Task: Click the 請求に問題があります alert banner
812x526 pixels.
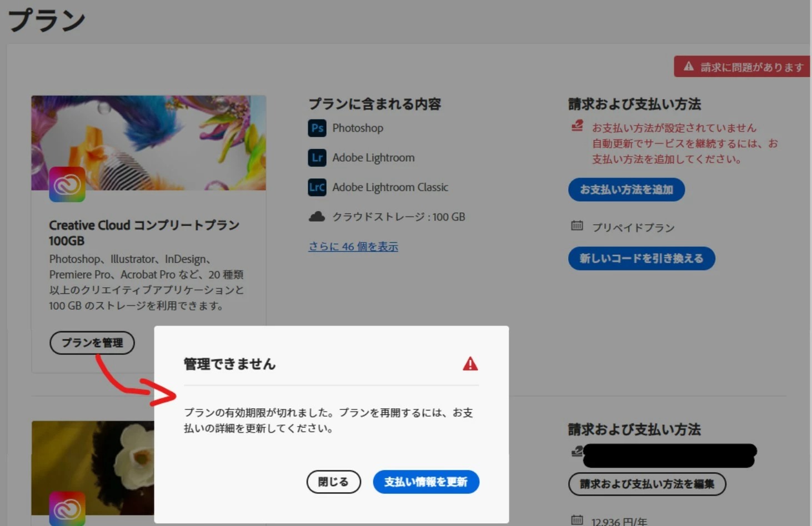Action: point(742,67)
